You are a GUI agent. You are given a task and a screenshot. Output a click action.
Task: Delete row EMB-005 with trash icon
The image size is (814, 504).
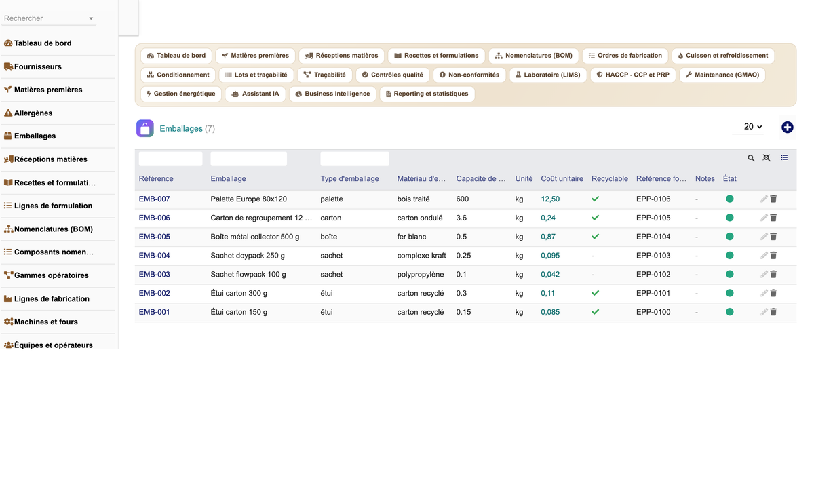click(773, 237)
